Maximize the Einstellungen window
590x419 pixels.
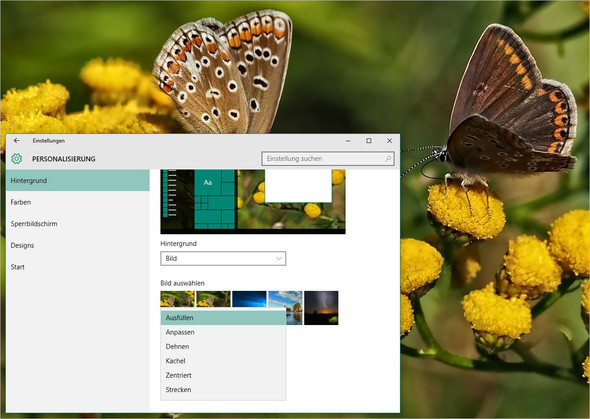[x=369, y=141]
